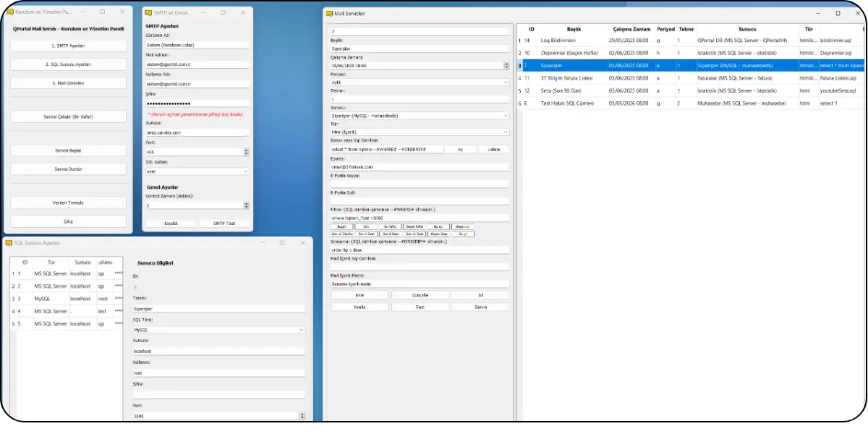Click 'Kaydet' in SMTP settings window
Viewport: 868px width, 434px height.
pyautogui.click(x=171, y=224)
